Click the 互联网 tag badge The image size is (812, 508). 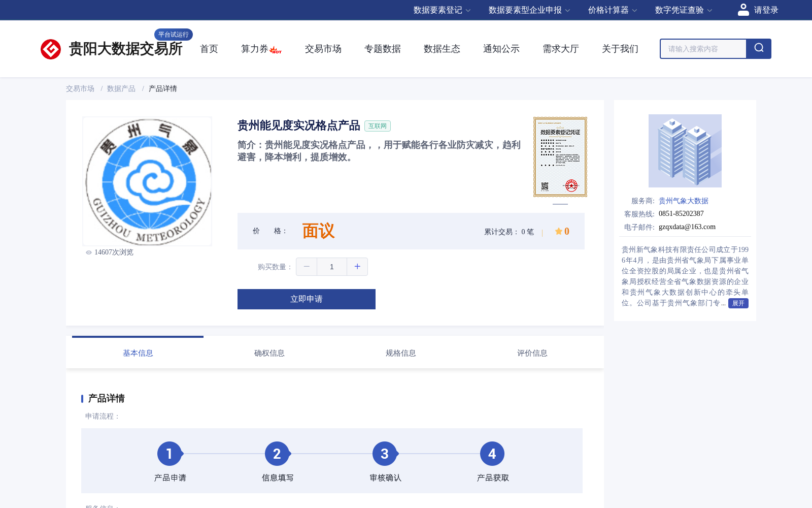tap(378, 126)
